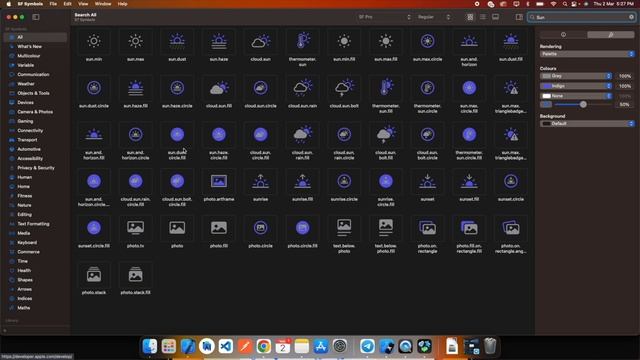Toggle the inspector panel button
The width and height of the screenshot is (640, 360).
[x=519, y=17]
